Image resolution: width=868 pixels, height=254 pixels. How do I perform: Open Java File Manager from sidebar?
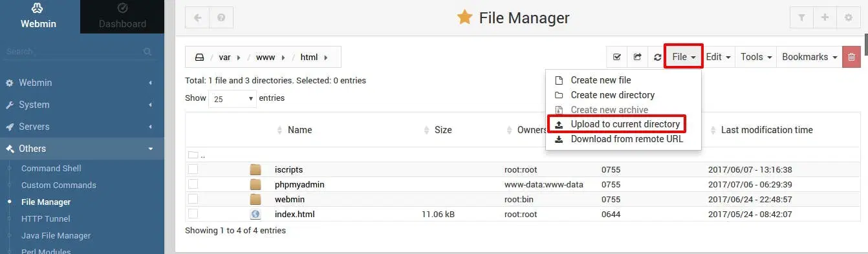tap(56, 236)
